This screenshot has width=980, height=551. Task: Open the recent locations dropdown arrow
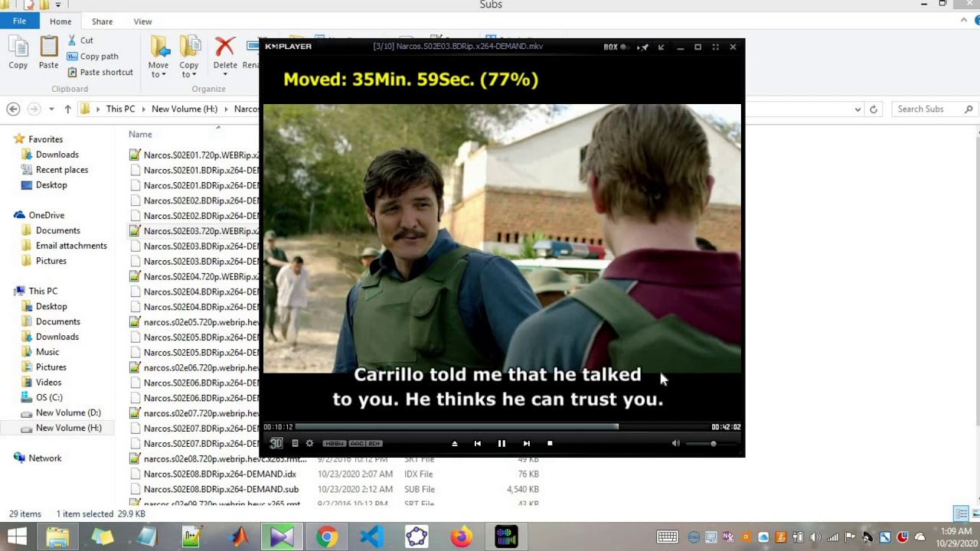51,109
